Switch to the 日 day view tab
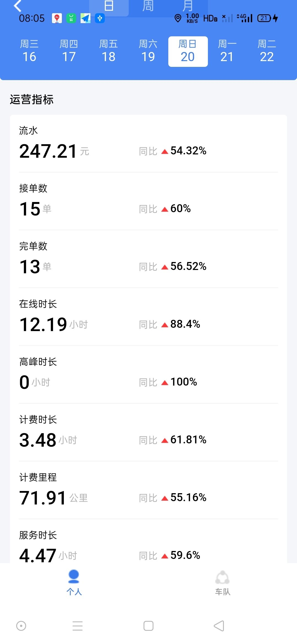The height and width of the screenshot is (644, 297). (x=109, y=6)
